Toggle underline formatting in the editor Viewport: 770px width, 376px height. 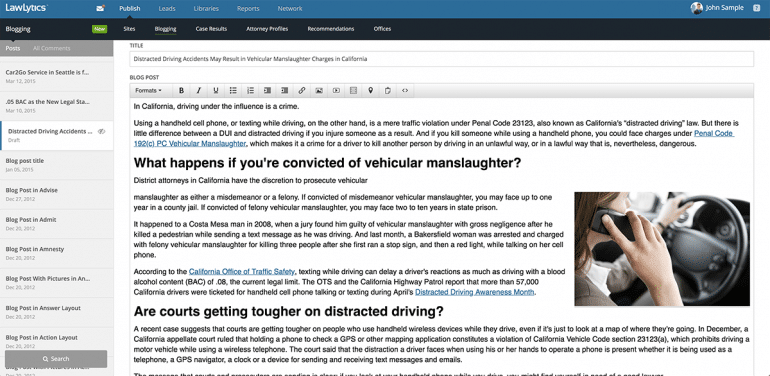coord(216,90)
